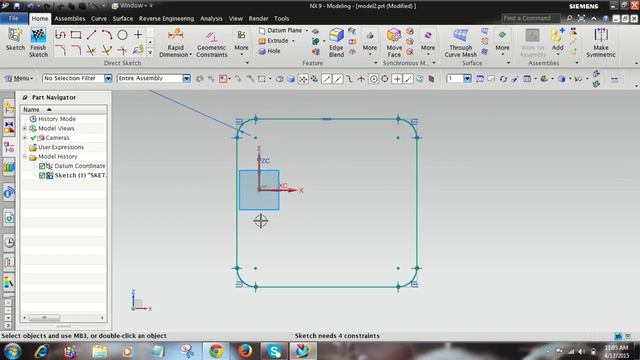
Task: Open HD3D Tools sidebar tab
Action: click(9, 193)
